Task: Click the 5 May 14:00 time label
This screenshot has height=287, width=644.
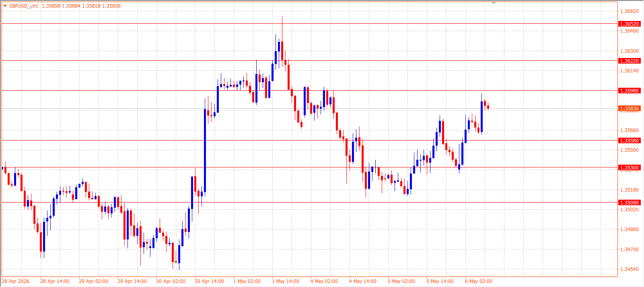Action: (440, 281)
